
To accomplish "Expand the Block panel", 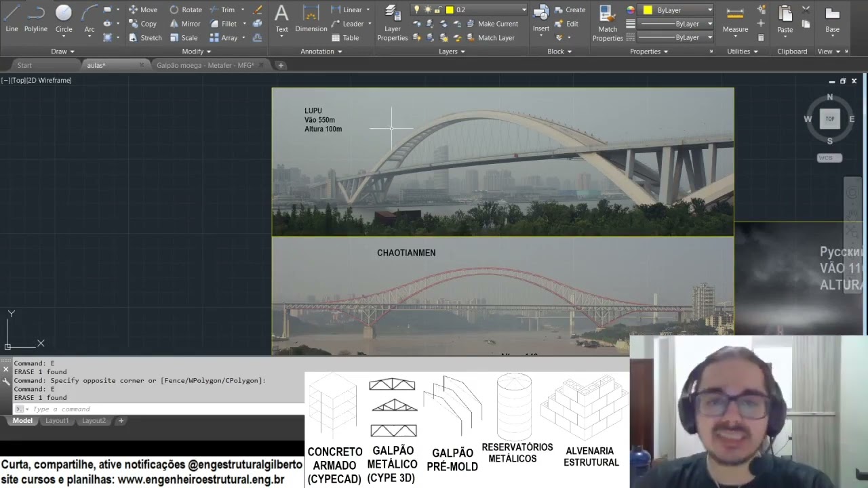I will (x=559, y=52).
